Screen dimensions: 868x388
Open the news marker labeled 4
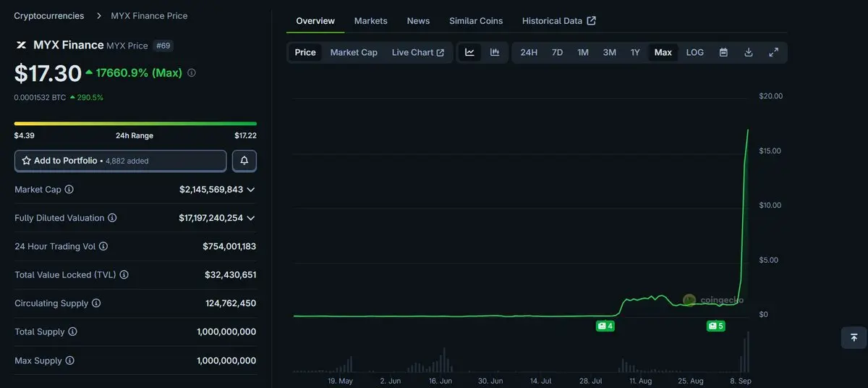605,326
